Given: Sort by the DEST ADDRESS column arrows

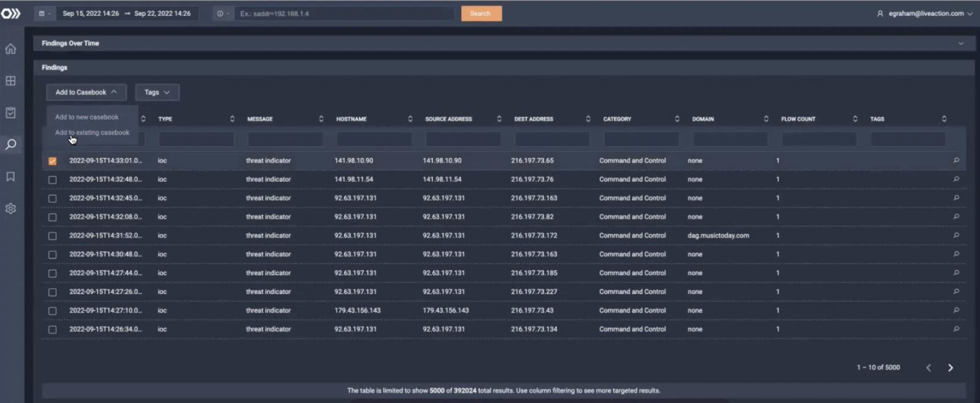Looking at the screenshot, I should coord(588,119).
